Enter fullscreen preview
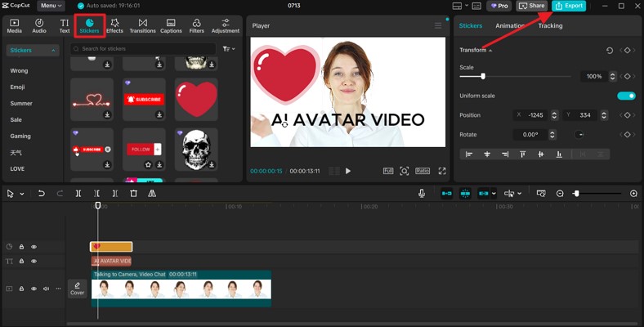644x327 pixels. [x=442, y=171]
